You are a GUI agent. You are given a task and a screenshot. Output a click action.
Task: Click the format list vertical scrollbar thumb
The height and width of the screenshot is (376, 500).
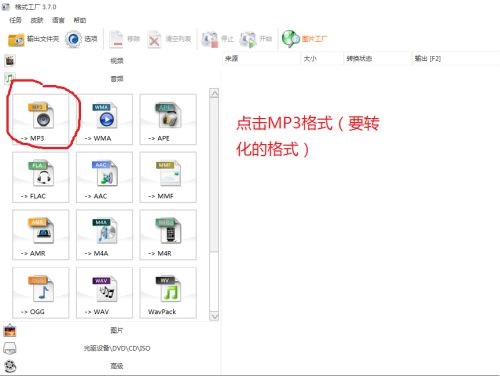click(x=214, y=175)
